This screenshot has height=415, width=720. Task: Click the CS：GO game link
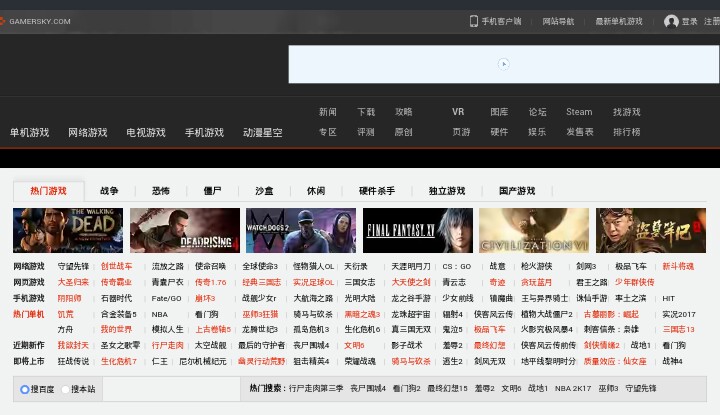pos(457,266)
